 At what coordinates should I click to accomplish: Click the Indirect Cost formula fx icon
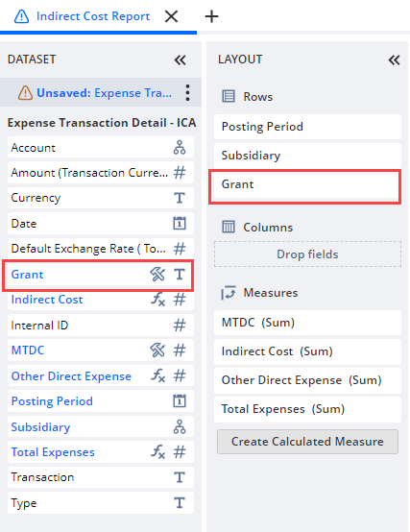[158, 300]
